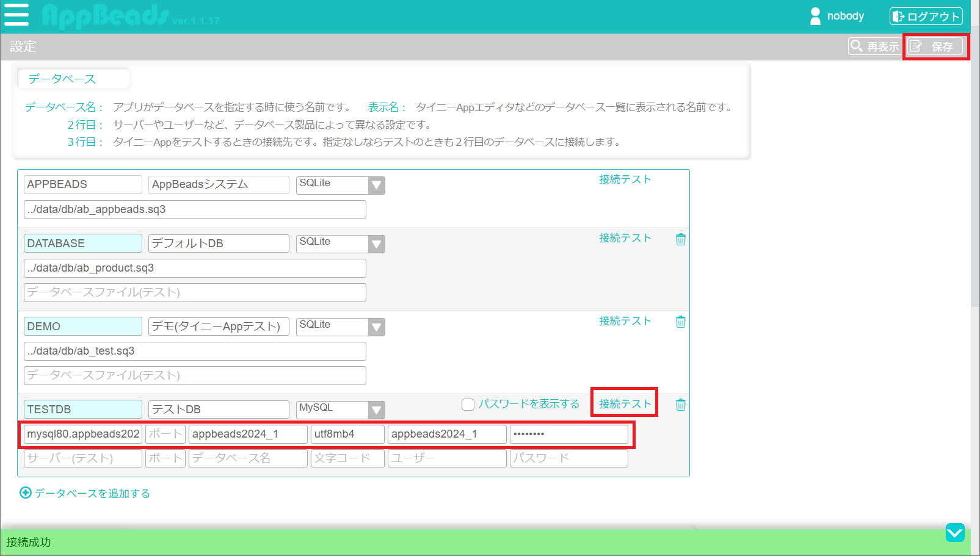Viewport: 980px width, 556px height.
Task: Open the hamburger menu
Action: [16, 15]
